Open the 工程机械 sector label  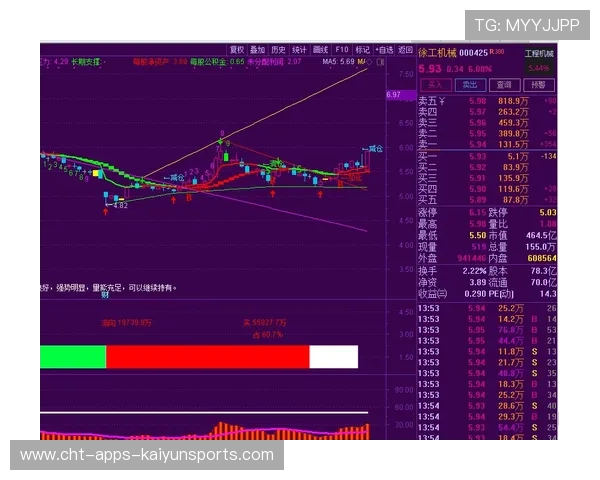(539, 52)
